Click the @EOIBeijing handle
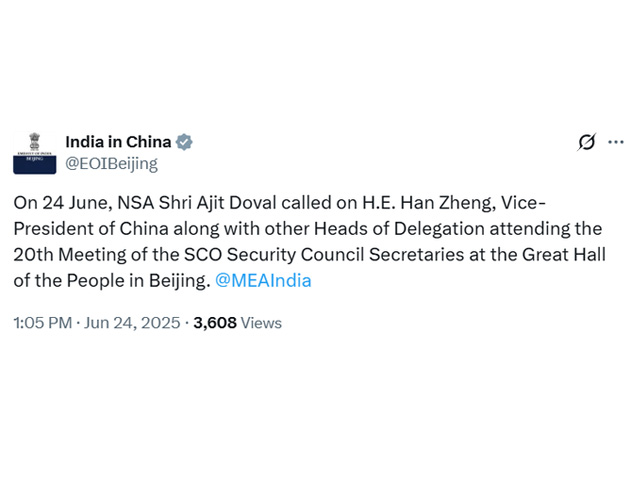The width and height of the screenshot is (640, 480). (111, 163)
